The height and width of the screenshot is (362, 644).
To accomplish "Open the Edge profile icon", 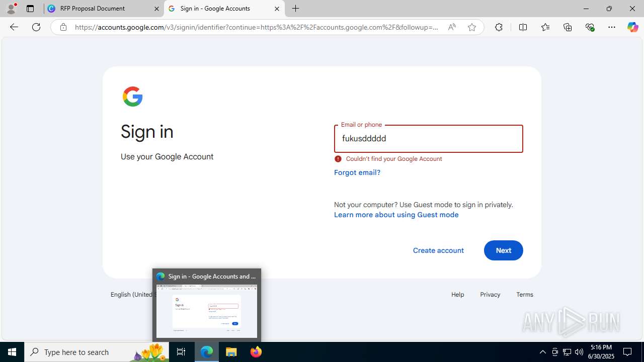I will (x=11, y=9).
